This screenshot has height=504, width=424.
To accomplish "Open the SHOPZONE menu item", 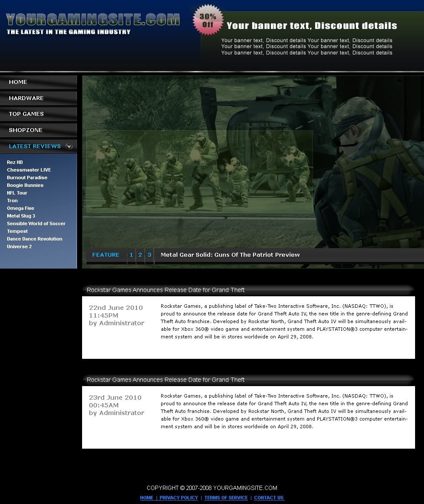I will point(39,130).
